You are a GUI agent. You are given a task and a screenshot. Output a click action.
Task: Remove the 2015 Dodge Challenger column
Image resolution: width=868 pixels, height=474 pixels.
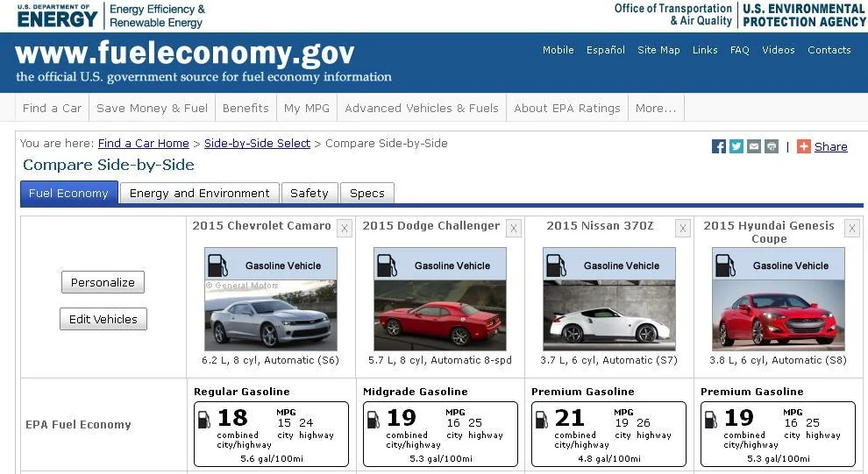pos(514,229)
